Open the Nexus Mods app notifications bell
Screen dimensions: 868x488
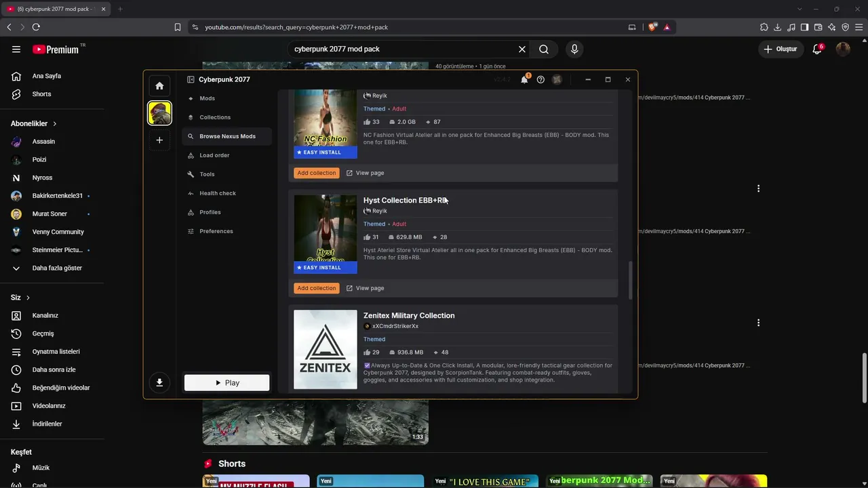pyautogui.click(x=524, y=79)
